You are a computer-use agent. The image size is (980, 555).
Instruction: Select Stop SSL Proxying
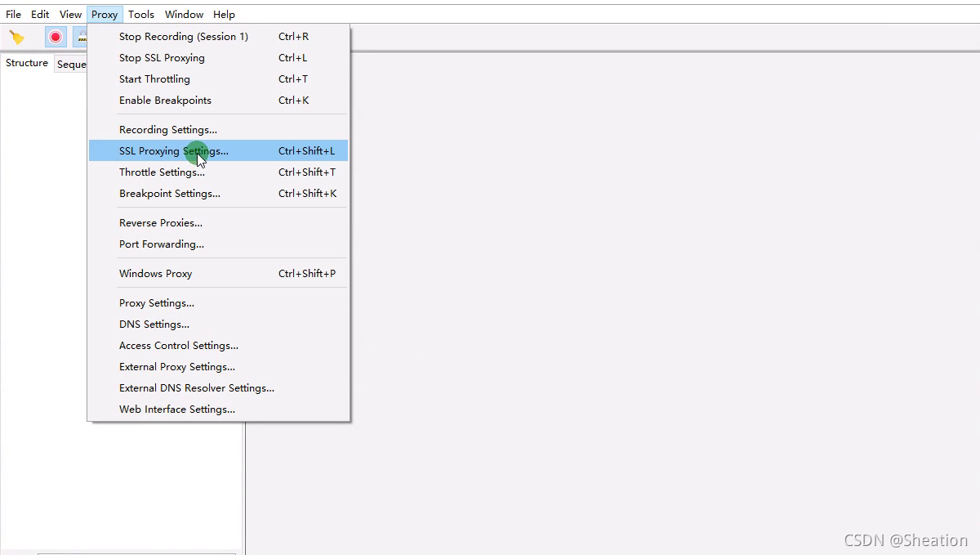click(x=219, y=58)
